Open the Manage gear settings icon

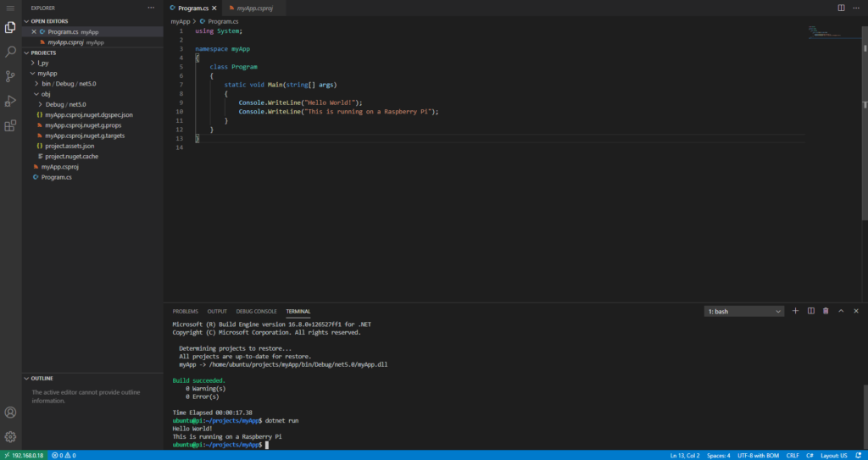[10, 436]
